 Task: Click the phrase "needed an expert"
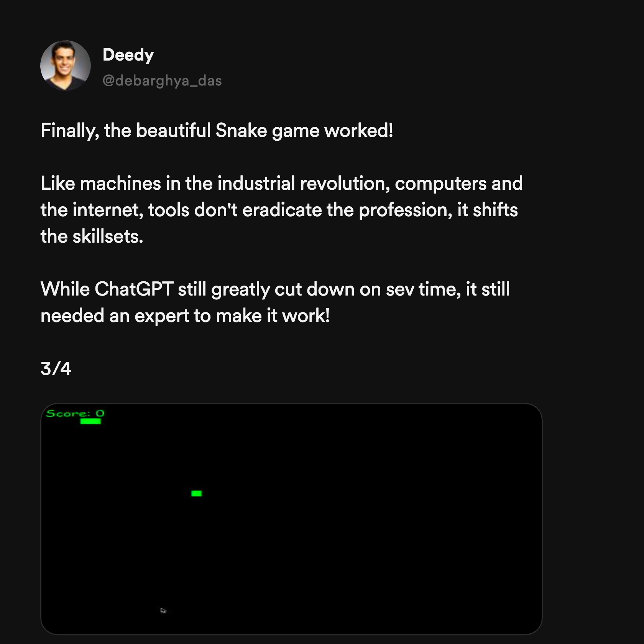[115, 315]
